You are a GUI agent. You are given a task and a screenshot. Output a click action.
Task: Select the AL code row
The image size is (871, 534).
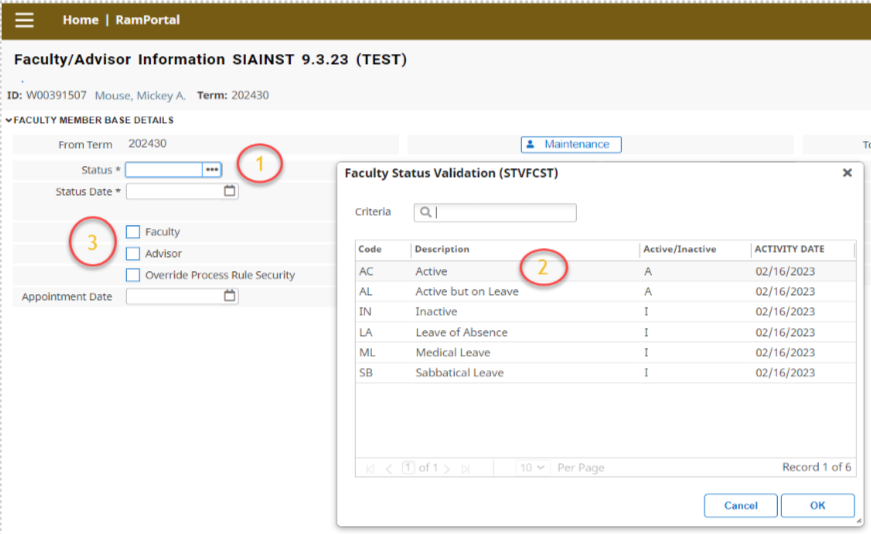(x=605, y=292)
